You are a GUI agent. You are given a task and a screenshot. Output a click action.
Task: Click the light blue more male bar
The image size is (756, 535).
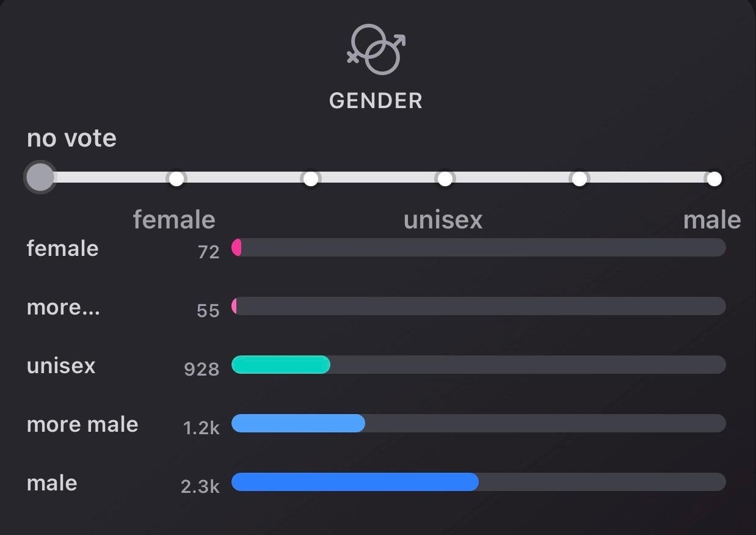298,423
